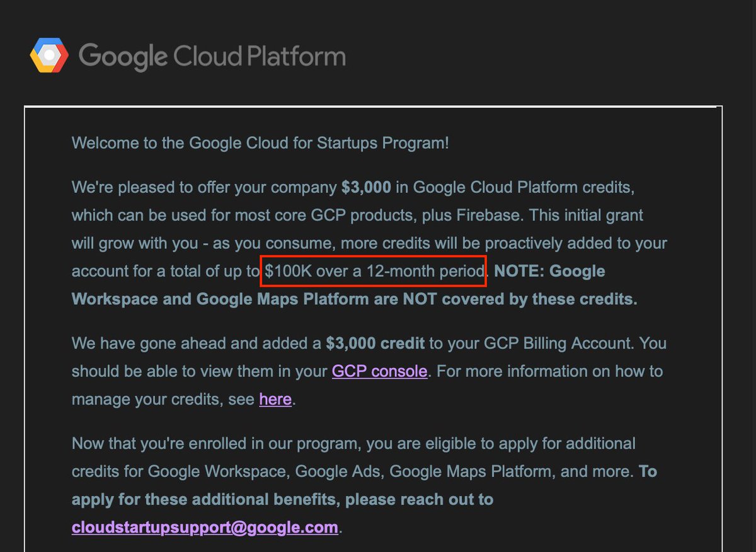This screenshot has height=552, width=756.
Task: Click the line 'will grow with you - as you consume'
Action: click(369, 243)
